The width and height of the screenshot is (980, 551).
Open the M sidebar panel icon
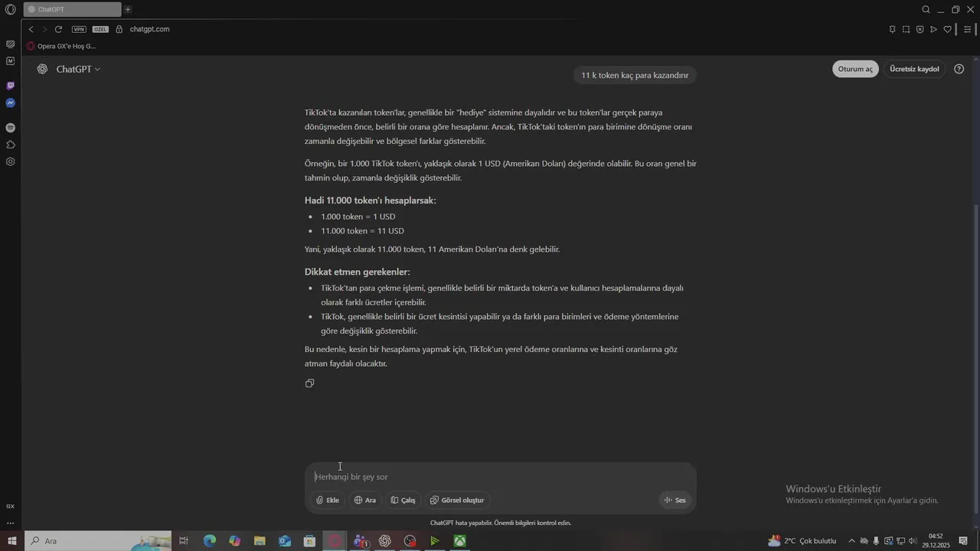[x=10, y=61]
